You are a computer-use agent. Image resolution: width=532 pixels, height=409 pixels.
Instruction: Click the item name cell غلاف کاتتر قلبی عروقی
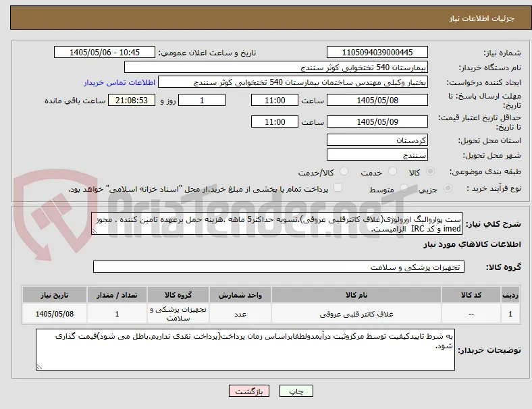click(356, 314)
